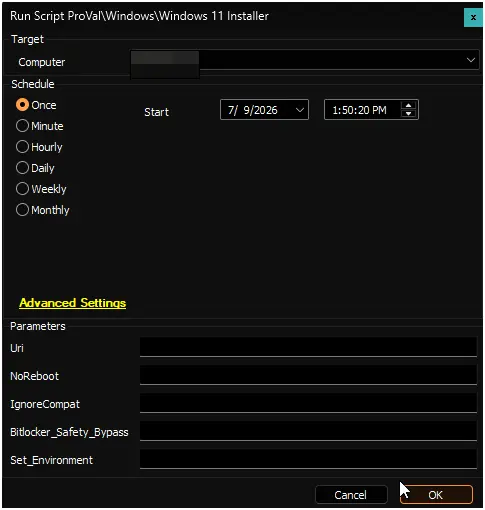This screenshot has width=485, height=510.
Task: Click the IgnoreCompat parameter field
Action: 308,403
